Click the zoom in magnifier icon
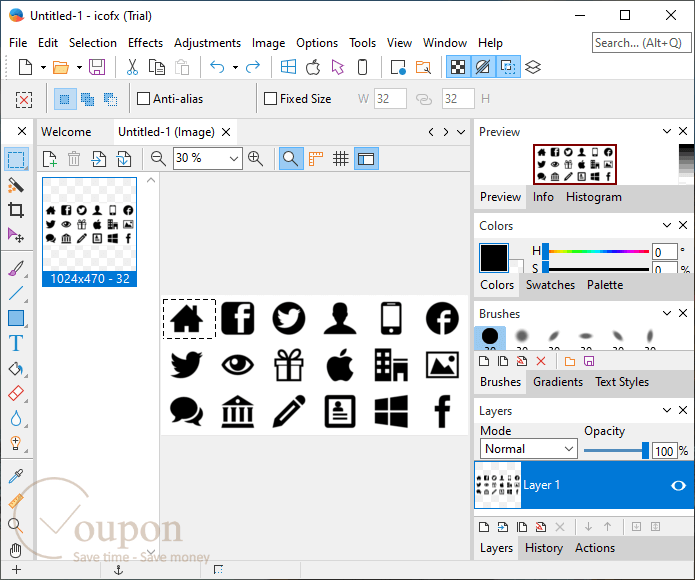This screenshot has height=580, width=695. point(256,159)
